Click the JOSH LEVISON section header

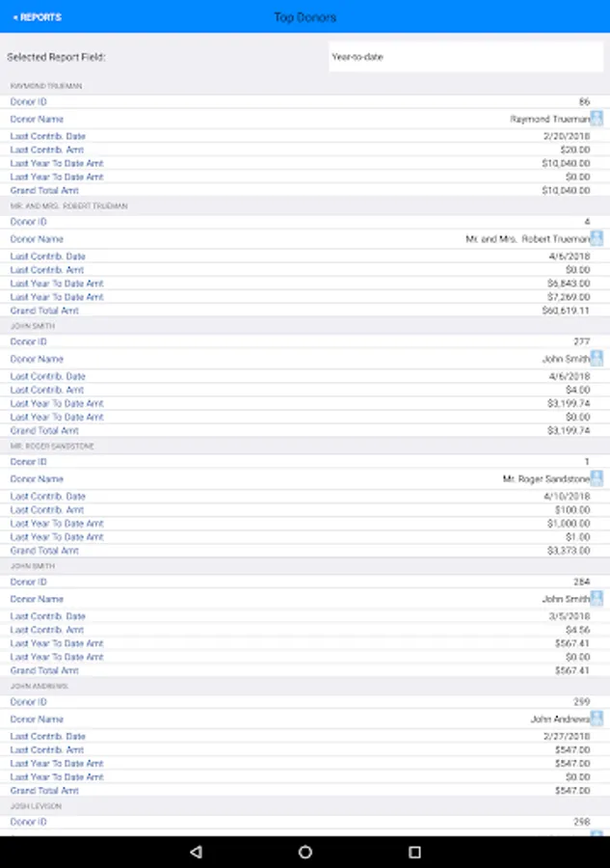[x=36, y=806]
